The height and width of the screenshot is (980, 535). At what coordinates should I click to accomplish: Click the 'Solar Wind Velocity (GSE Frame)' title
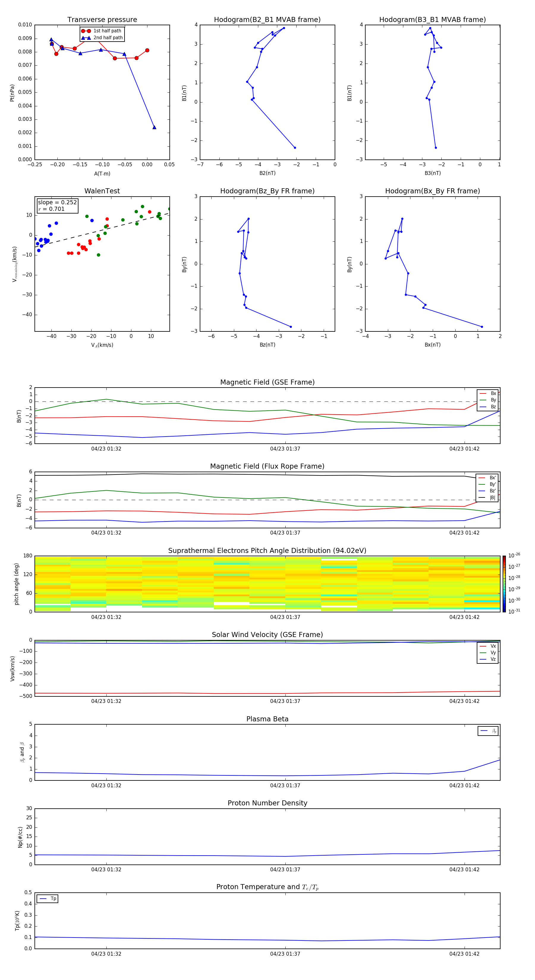tap(267, 635)
